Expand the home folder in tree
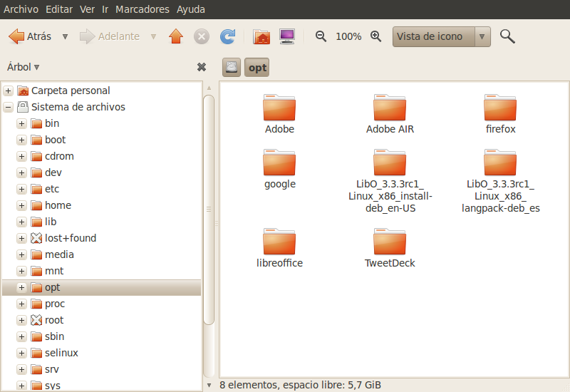The width and height of the screenshot is (570, 392). [21, 205]
